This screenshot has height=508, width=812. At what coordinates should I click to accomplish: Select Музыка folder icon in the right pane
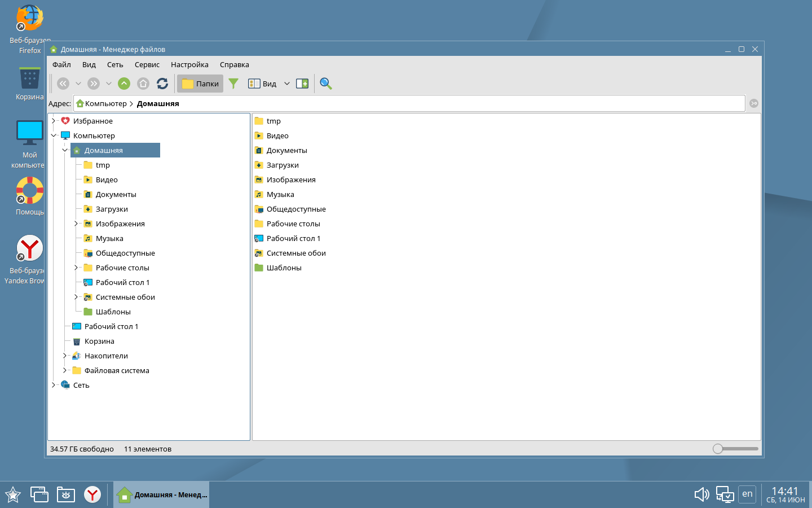(x=259, y=194)
